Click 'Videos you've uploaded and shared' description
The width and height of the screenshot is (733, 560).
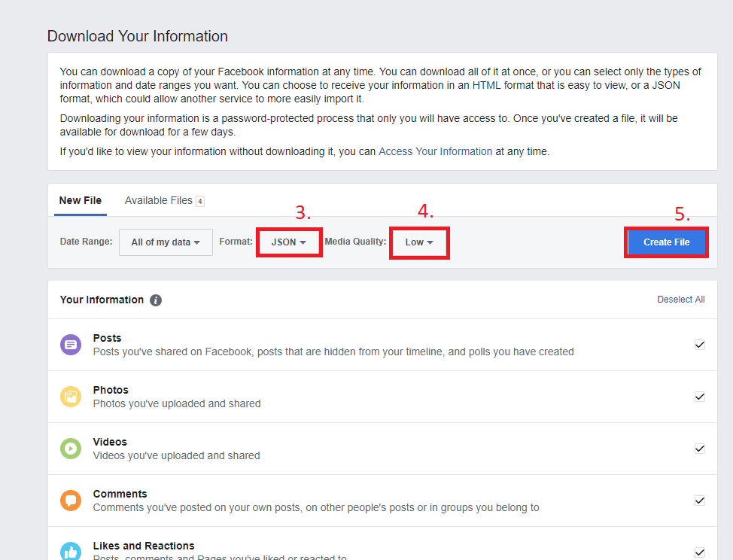click(176, 455)
